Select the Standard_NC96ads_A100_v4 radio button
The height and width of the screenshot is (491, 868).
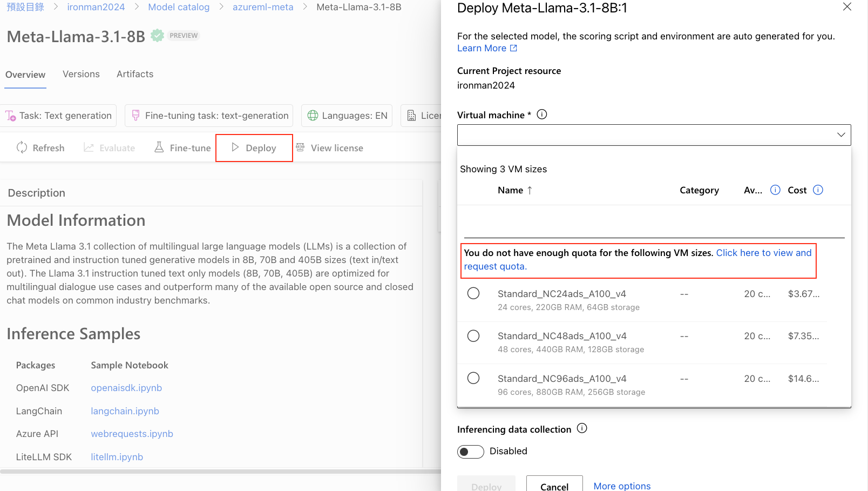[x=473, y=378]
